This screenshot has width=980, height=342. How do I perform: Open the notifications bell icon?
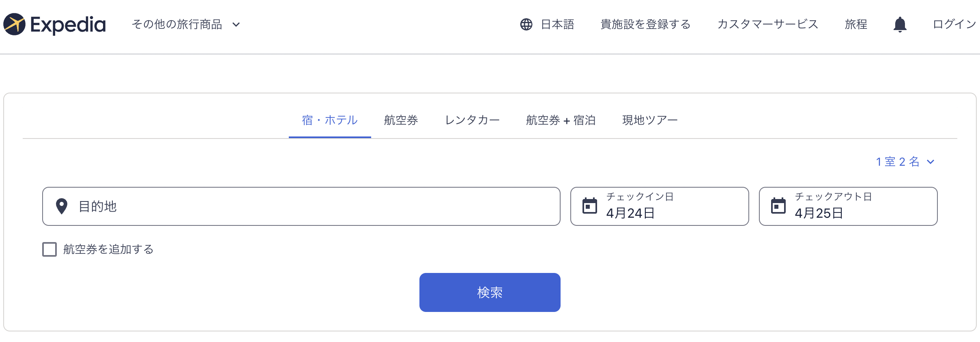coord(900,24)
